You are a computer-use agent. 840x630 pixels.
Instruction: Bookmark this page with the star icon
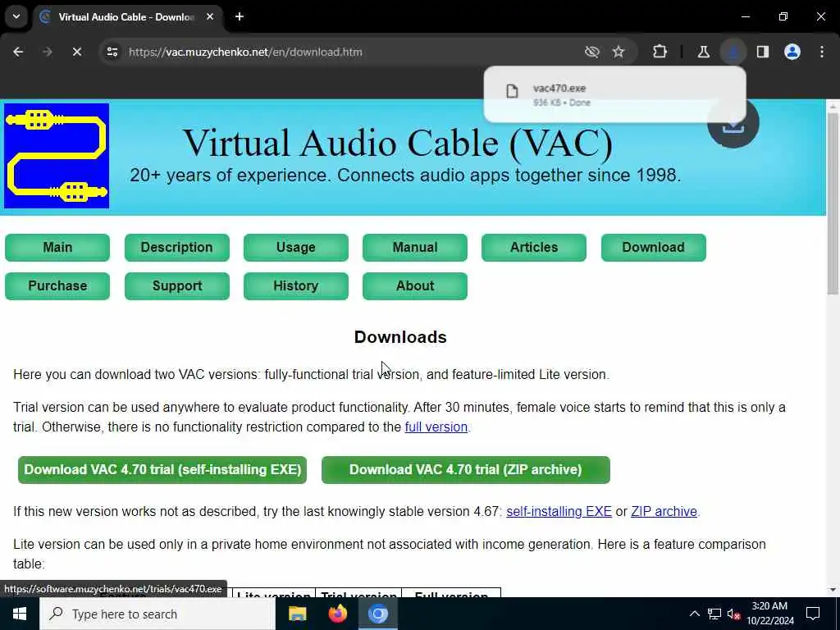pyautogui.click(x=619, y=52)
